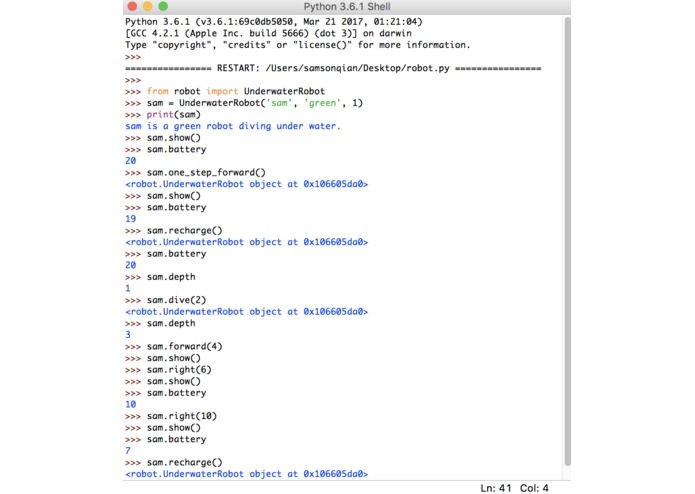Viewport: 695px width, 494px height.
Task: Click the 'Ln: 41' status bar entry
Action: pyautogui.click(x=496, y=488)
